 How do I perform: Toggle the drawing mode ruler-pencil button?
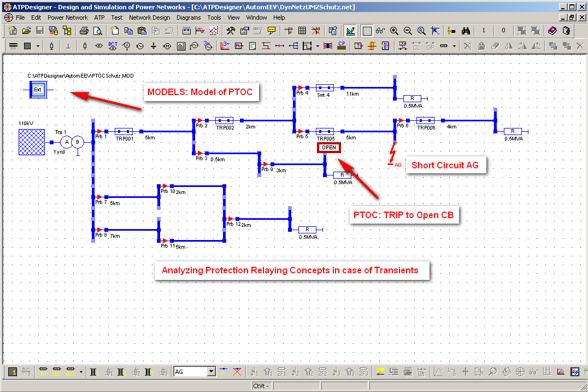pos(350,31)
